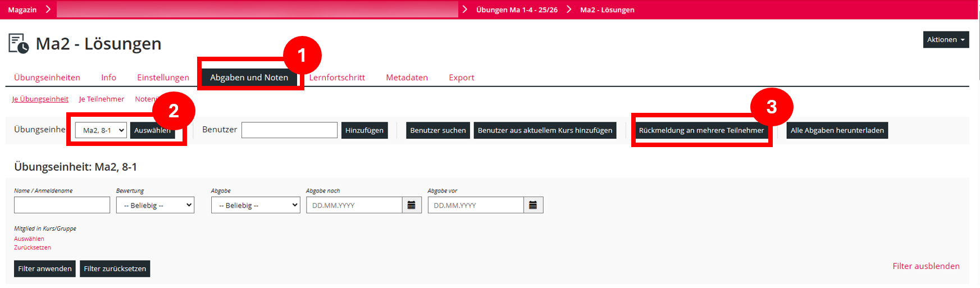This screenshot has width=980, height=288.
Task: Select the 'Je Übungseinheit' sub-tab
Action: [x=40, y=99]
